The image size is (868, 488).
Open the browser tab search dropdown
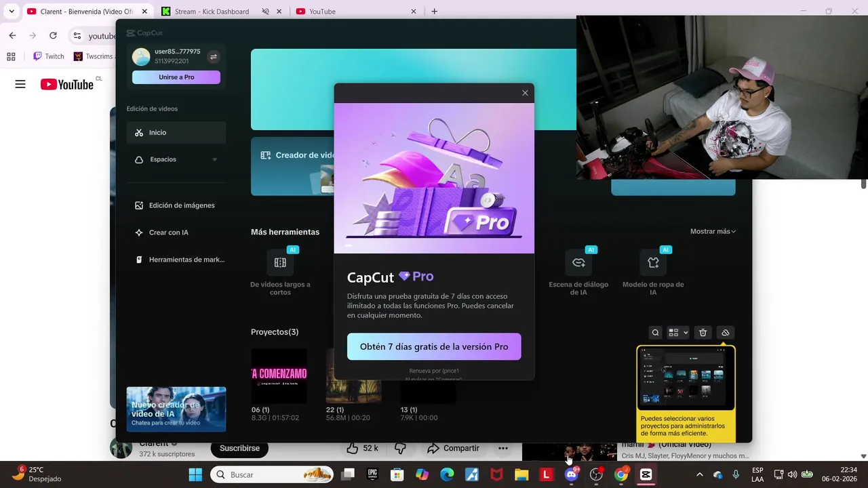point(12,12)
